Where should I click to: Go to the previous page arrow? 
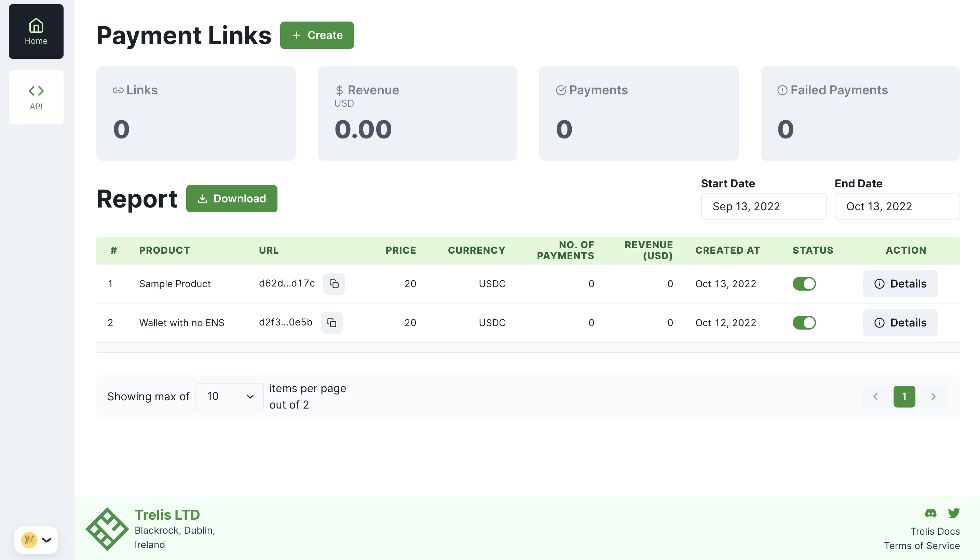(x=875, y=397)
